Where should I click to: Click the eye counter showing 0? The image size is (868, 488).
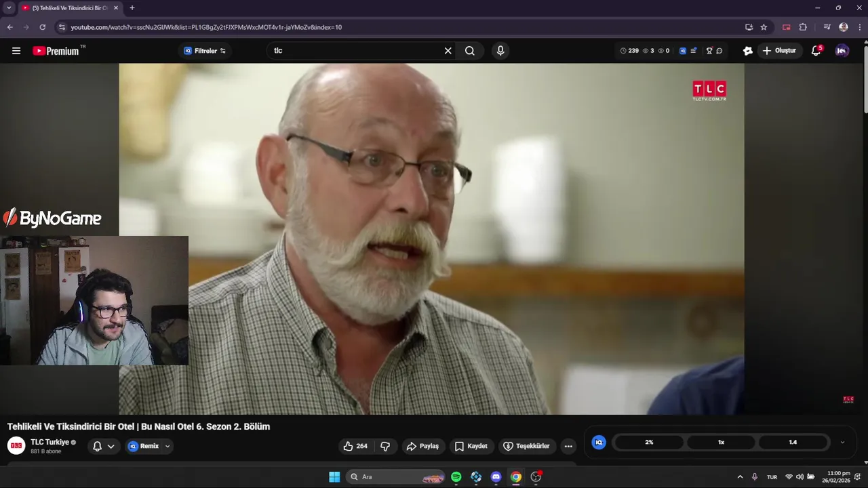[664, 51]
